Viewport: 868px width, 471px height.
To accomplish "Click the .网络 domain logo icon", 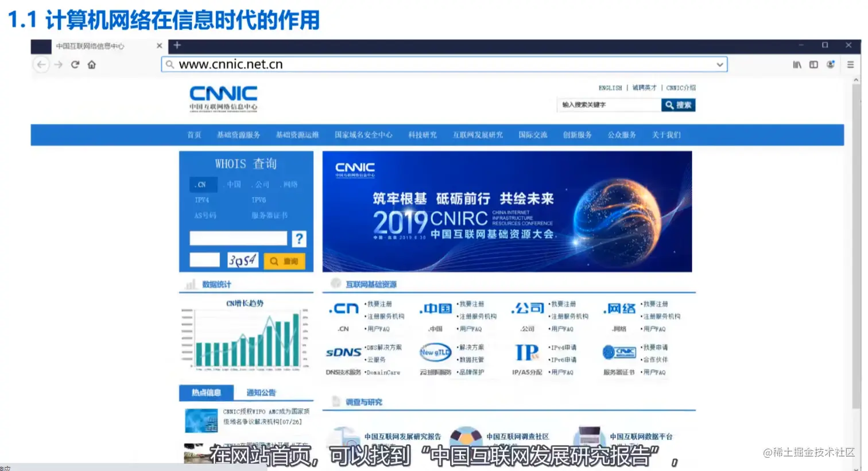I will pyautogui.click(x=619, y=309).
